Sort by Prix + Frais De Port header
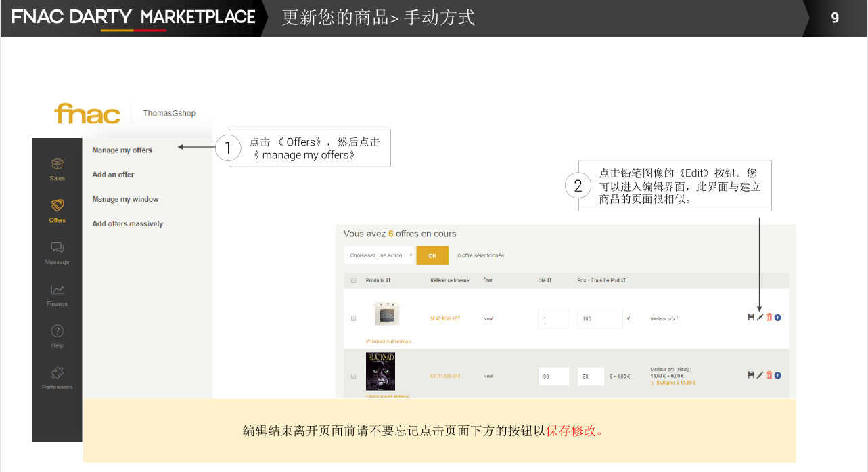 [x=601, y=280]
